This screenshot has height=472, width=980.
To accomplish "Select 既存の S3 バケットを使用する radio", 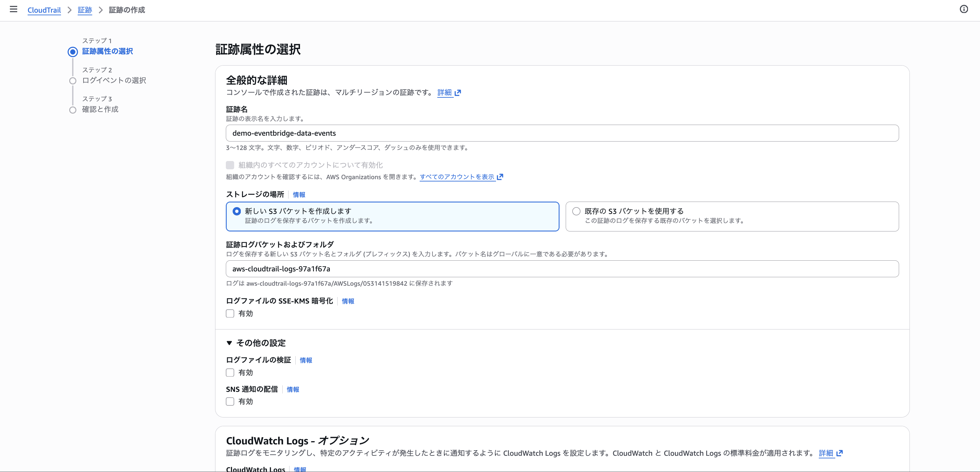I will [x=576, y=211].
